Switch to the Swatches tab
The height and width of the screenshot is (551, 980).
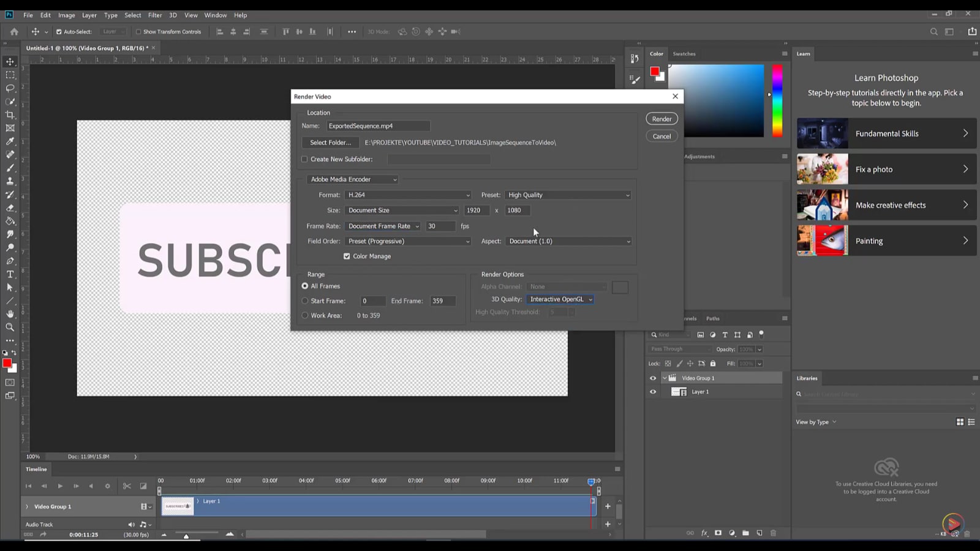684,54
